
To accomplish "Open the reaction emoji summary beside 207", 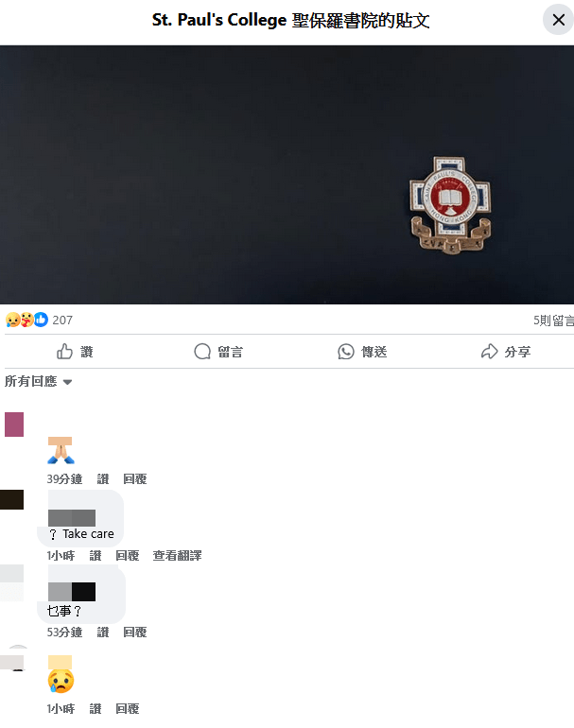I will tap(26, 320).
